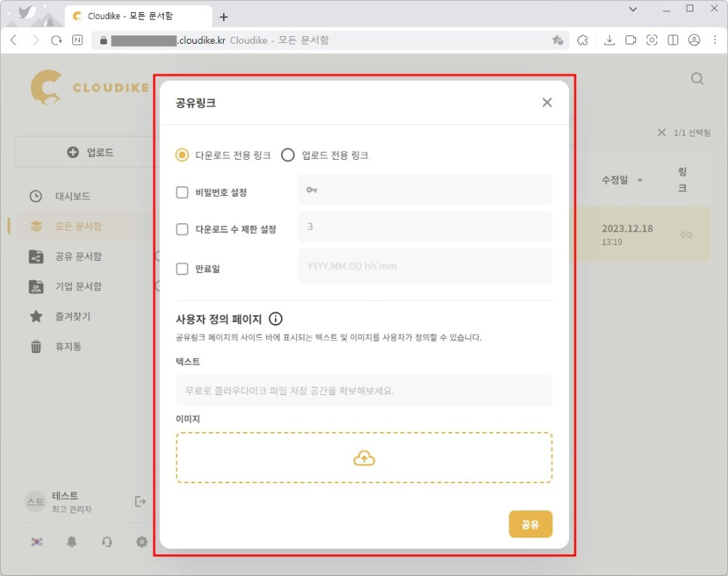The width and height of the screenshot is (728, 576).
Task: Open browser downloads icon
Action: click(609, 41)
